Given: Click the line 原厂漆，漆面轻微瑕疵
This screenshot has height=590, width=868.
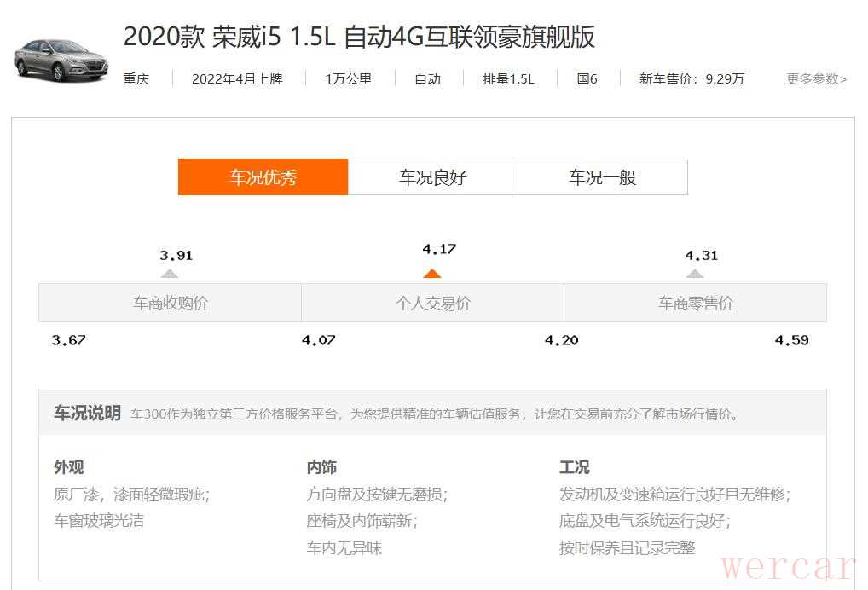Looking at the screenshot, I should pyautogui.click(x=132, y=494).
